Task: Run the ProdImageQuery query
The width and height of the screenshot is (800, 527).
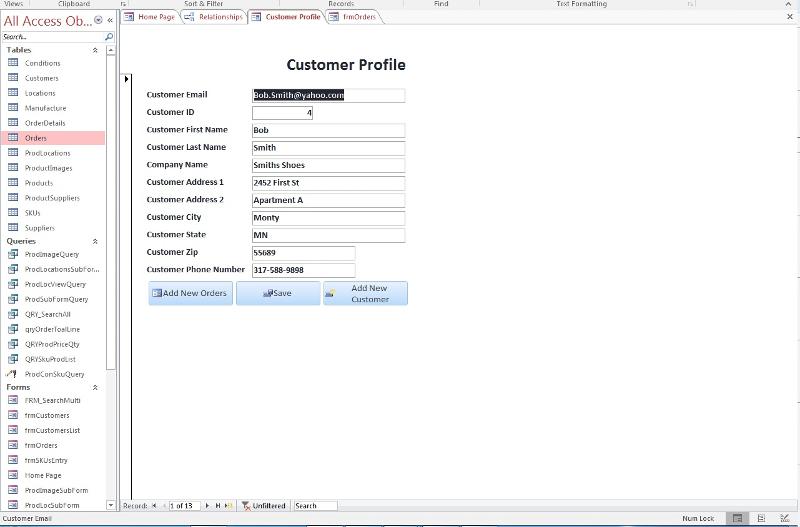Action: [x=54, y=254]
